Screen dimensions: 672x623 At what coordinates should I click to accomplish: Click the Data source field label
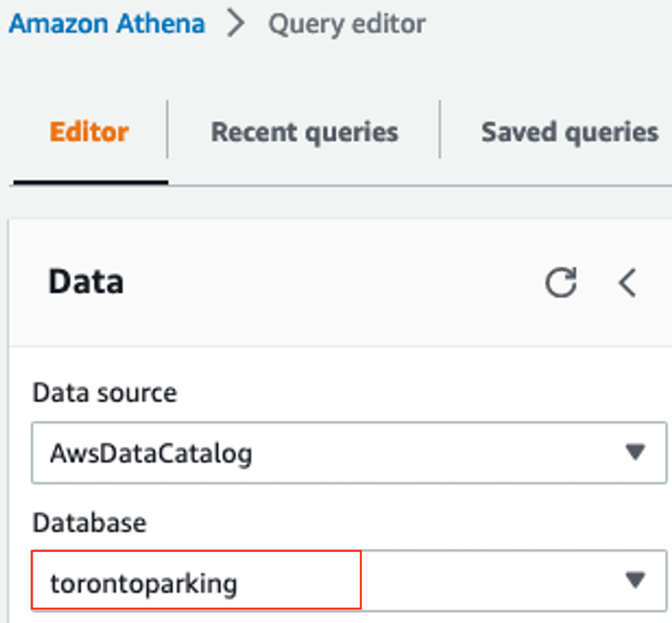point(105,392)
